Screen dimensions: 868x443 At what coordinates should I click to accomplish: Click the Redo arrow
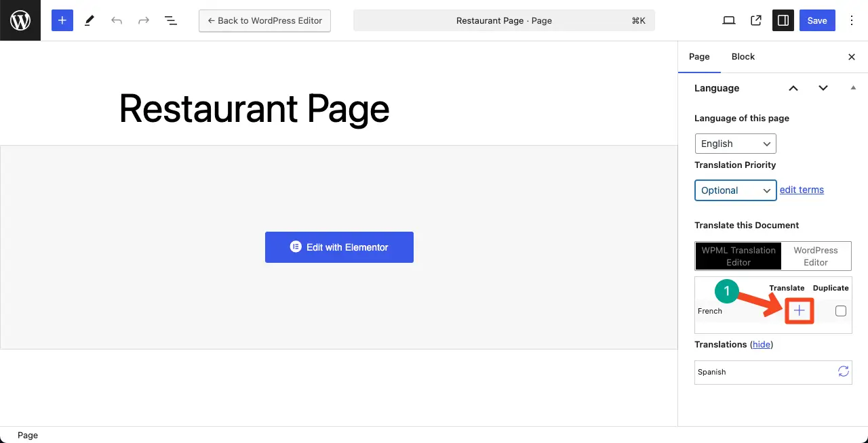pyautogui.click(x=144, y=20)
